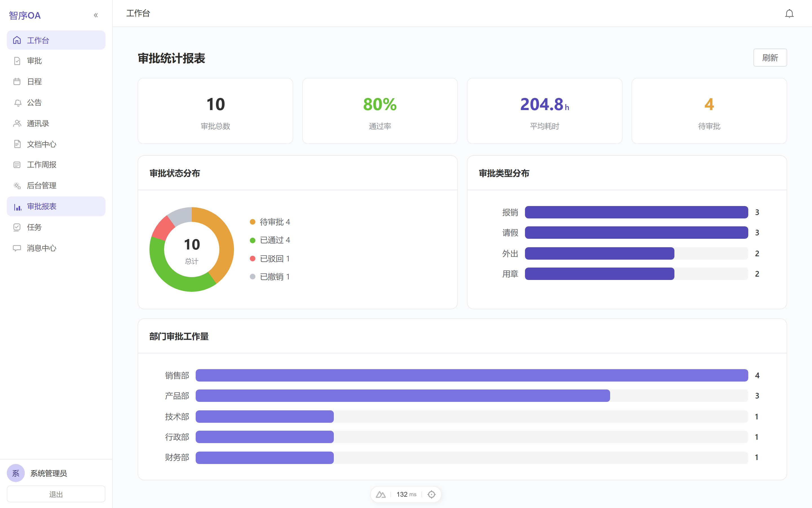Click the 后台管理 gear icon
Screen dimensions: 812x508
(17, 185)
